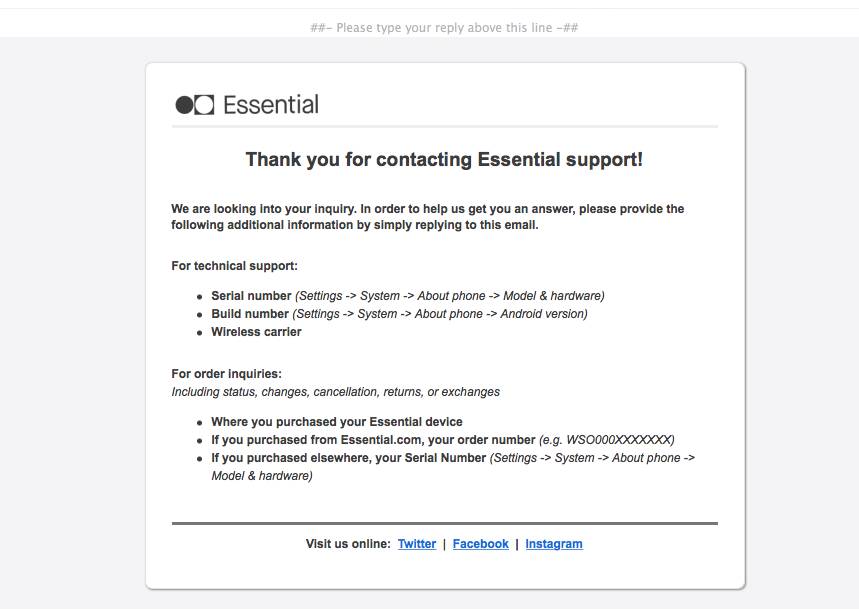Click the Essential wordmark text
The height and width of the screenshot is (612, 859).
pos(271,105)
